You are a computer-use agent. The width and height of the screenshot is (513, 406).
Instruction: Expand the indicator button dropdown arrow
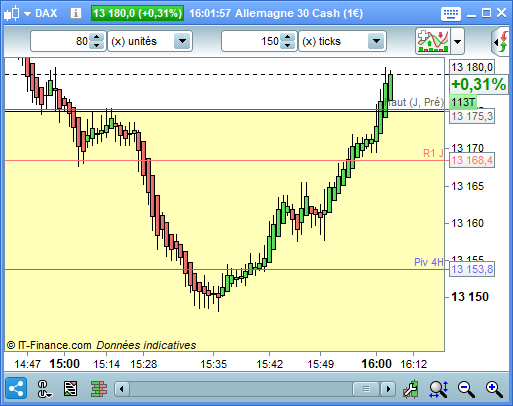pos(457,42)
